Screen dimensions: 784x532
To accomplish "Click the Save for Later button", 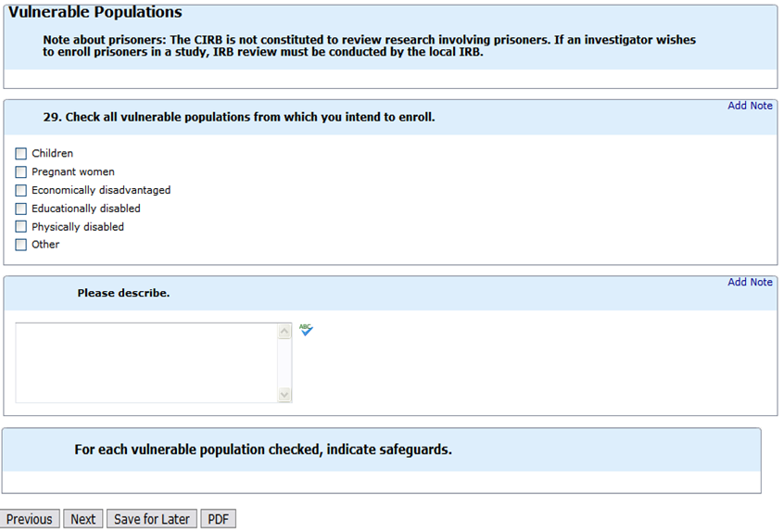I will pyautogui.click(x=151, y=519).
